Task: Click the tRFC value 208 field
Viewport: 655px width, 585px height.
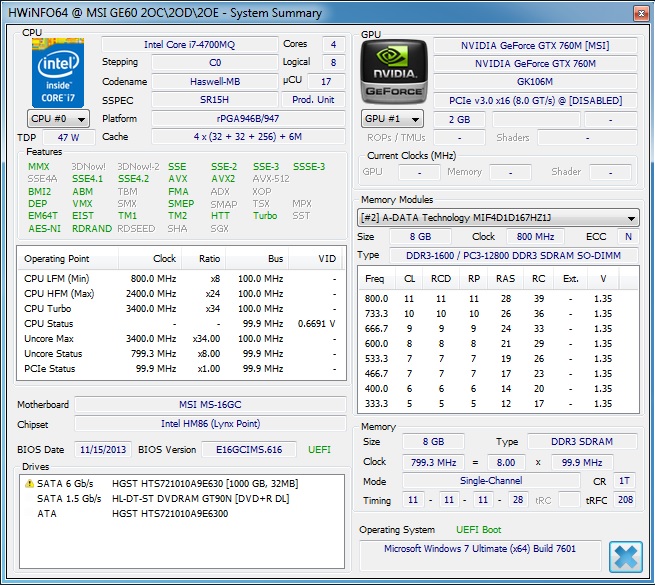Action: click(625, 500)
